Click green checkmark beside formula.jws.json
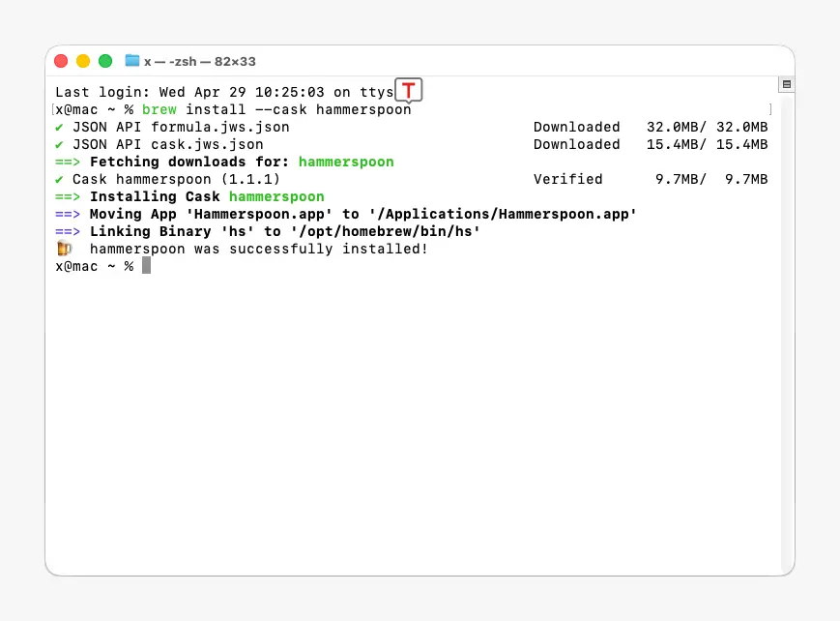Viewport: 840px width, 621px height. [60, 127]
